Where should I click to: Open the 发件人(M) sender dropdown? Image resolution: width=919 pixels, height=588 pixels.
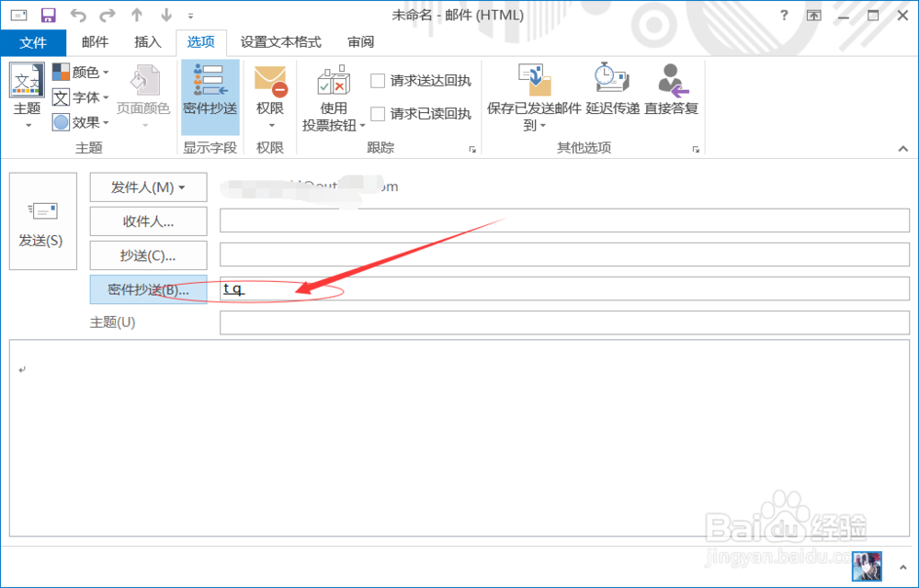pos(148,187)
